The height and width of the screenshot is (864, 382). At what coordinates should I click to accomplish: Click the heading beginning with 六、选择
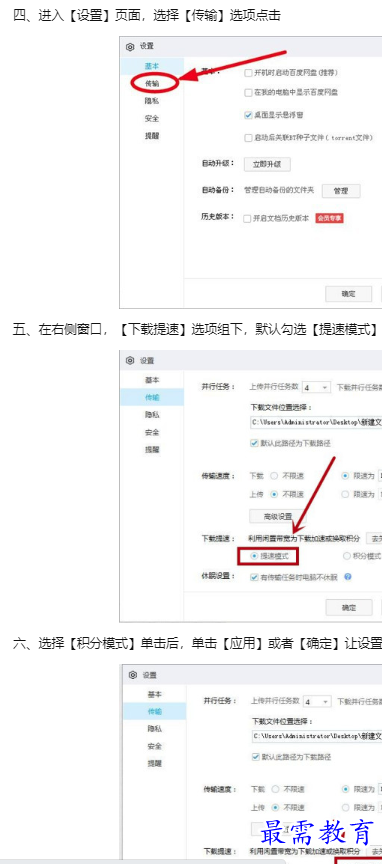pos(197,643)
